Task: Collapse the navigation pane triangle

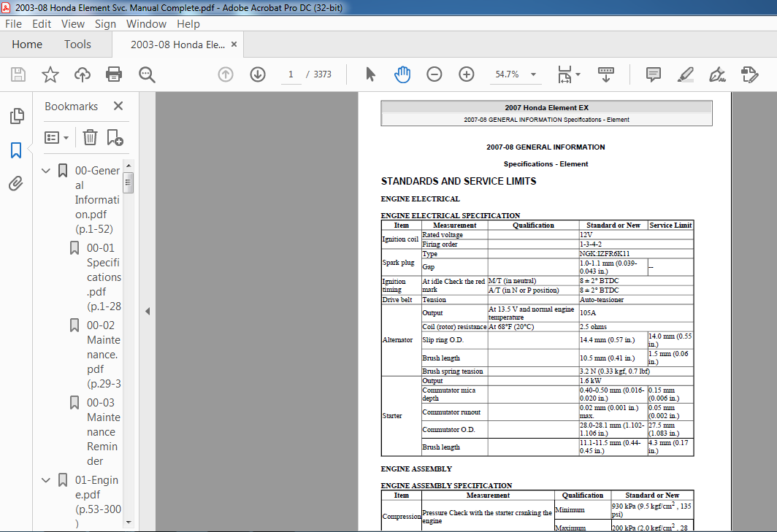Action: (x=148, y=312)
